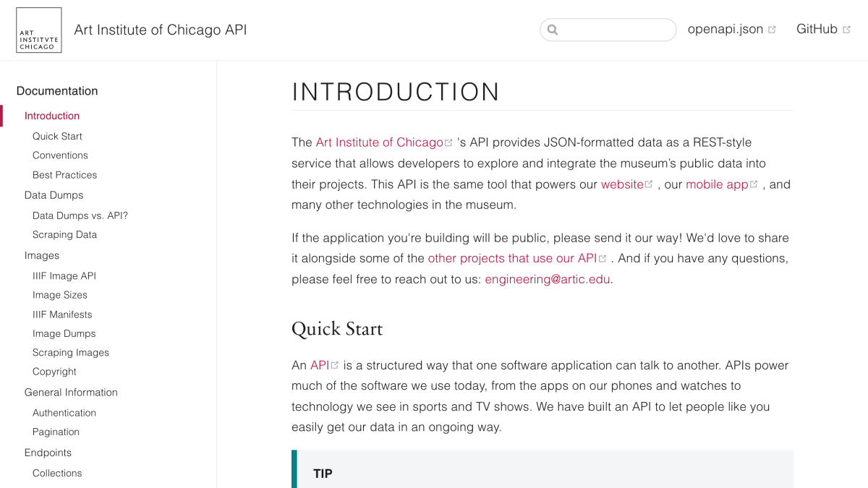Click external-link icon after website link
Screen dimensions: 868x488
tap(649, 184)
